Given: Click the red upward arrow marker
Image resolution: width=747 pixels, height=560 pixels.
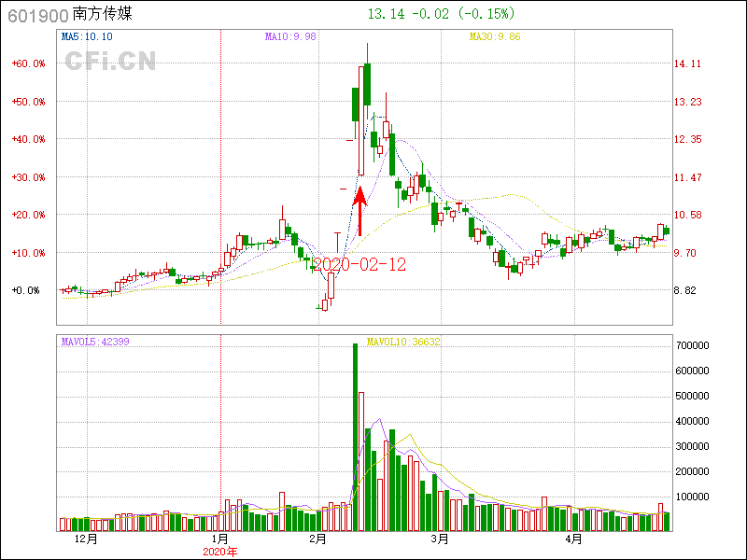Looking at the screenshot, I should (359, 212).
